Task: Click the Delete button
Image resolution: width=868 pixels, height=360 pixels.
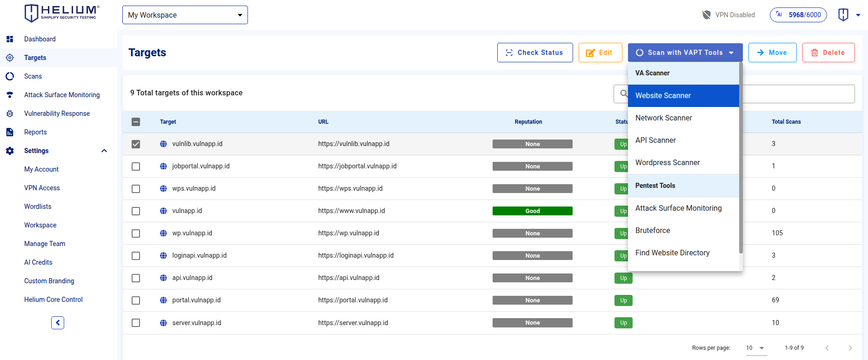Action: point(828,53)
